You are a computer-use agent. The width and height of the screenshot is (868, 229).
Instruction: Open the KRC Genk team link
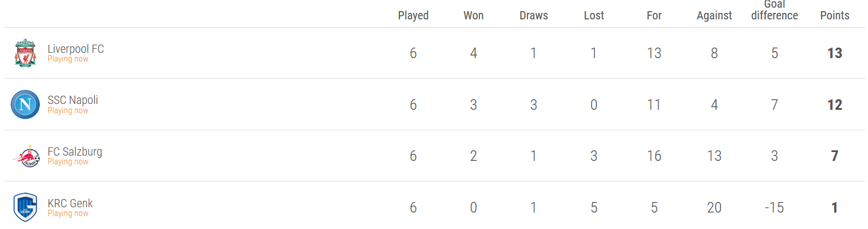[70, 203]
